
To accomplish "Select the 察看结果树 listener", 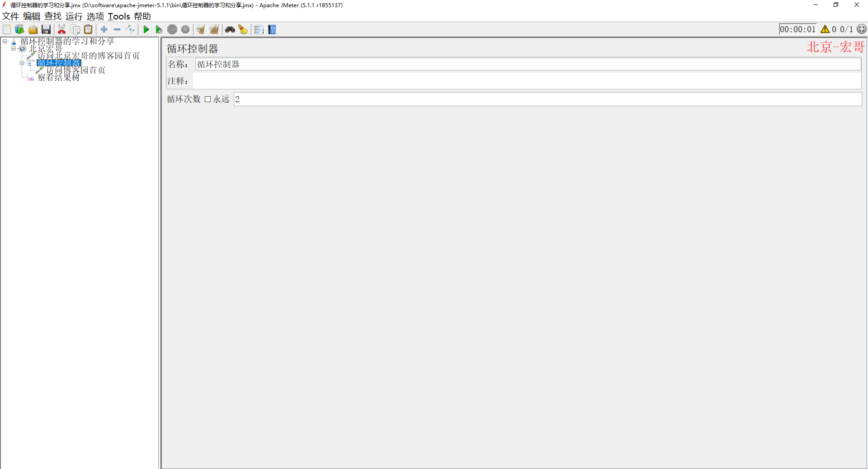I will pos(58,77).
